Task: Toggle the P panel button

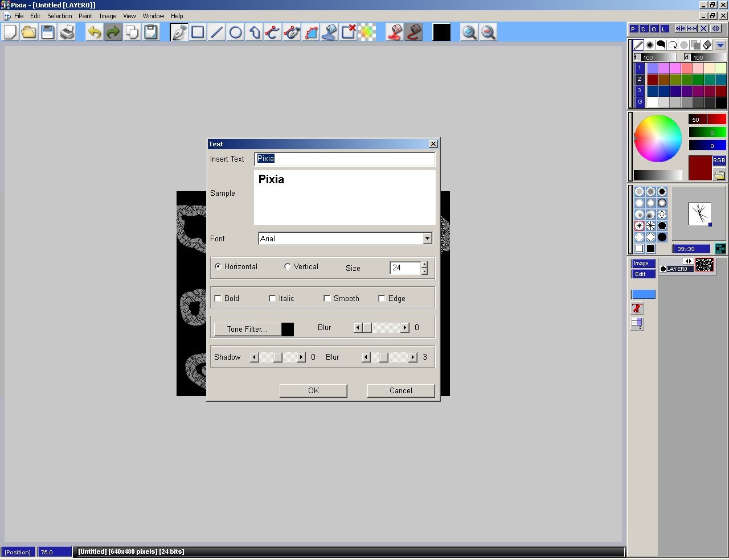Action: tap(634, 28)
